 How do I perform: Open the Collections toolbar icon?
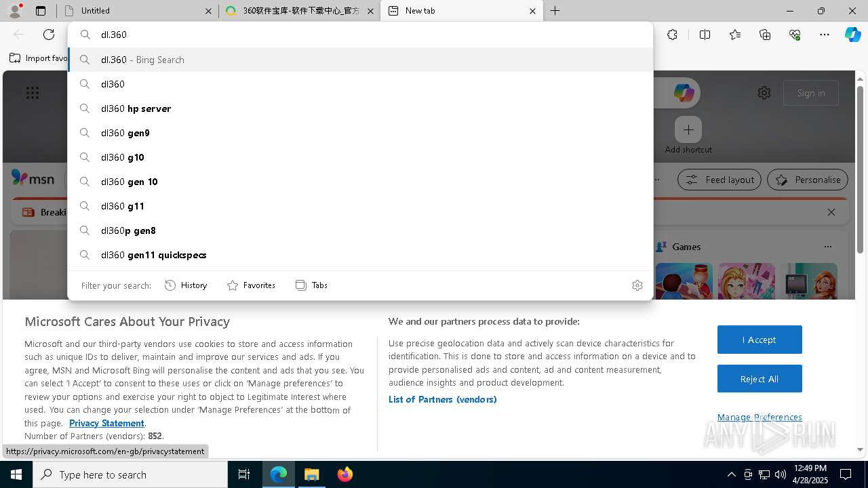(765, 35)
